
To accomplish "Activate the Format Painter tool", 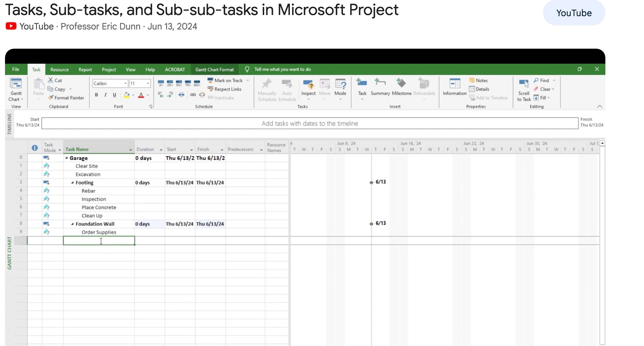I will (66, 98).
